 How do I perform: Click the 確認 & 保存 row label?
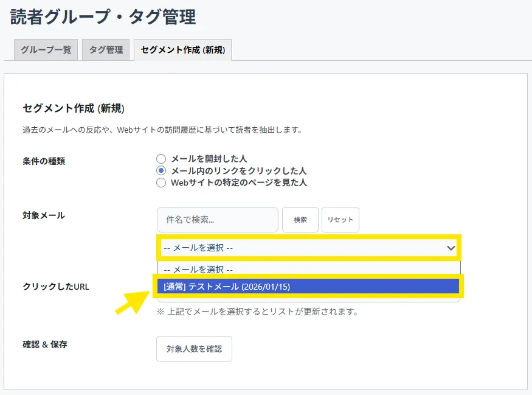pyautogui.click(x=44, y=344)
